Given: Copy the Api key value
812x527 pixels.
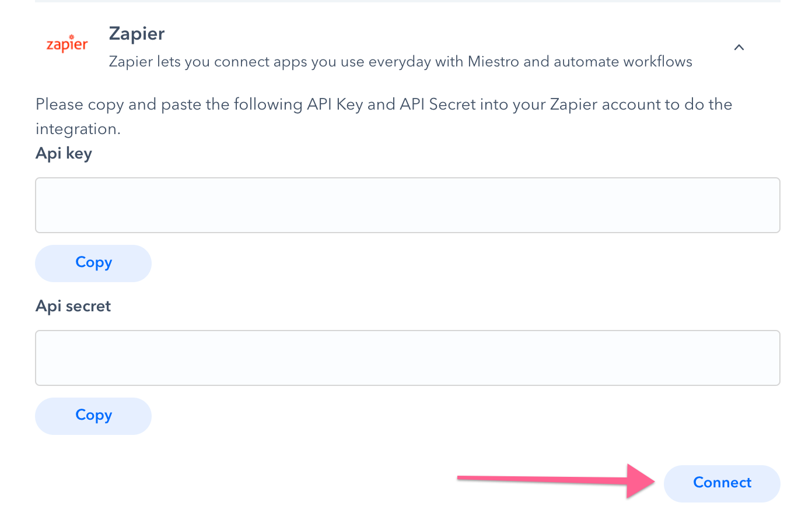Looking at the screenshot, I should (93, 263).
